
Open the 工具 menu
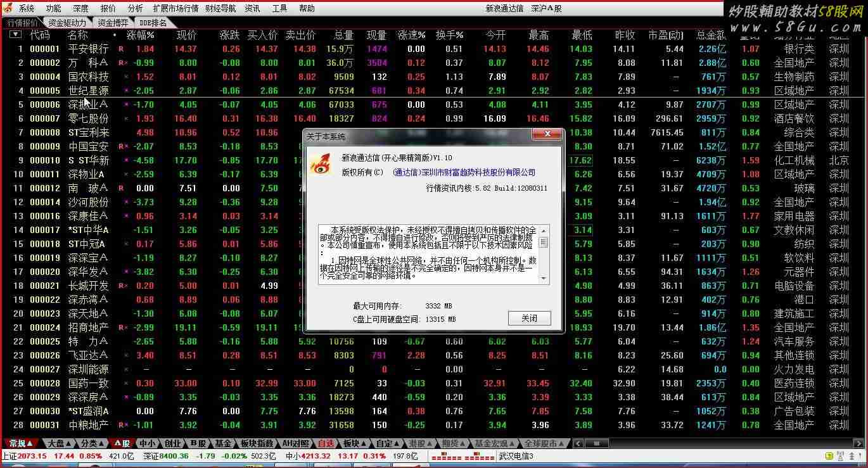tap(279, 8)
